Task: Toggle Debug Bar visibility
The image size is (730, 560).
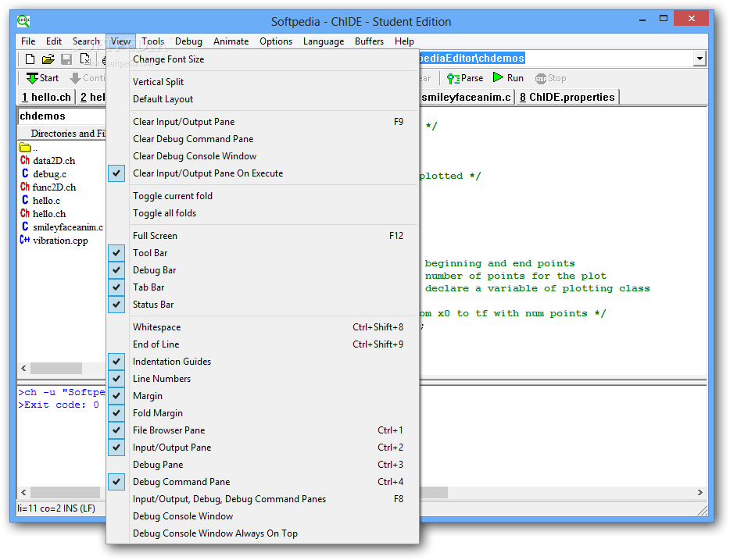Action: tap(263, 270)
